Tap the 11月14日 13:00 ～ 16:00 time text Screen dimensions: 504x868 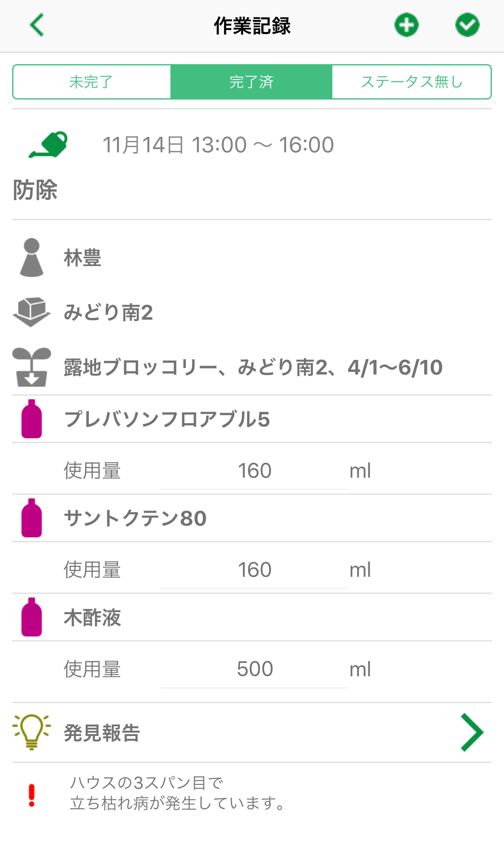pyautogui.click(x=218, y=145)
